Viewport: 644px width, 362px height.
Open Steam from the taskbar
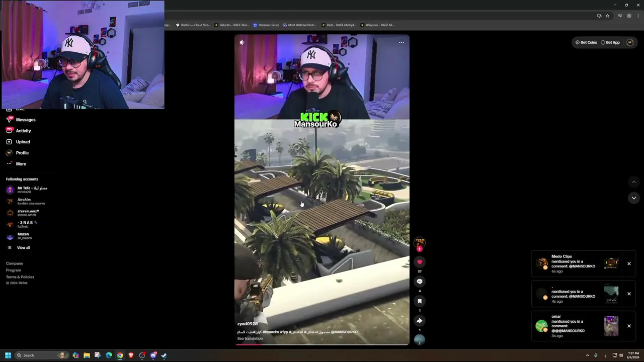pyautogui.click(x=164, y=355)
